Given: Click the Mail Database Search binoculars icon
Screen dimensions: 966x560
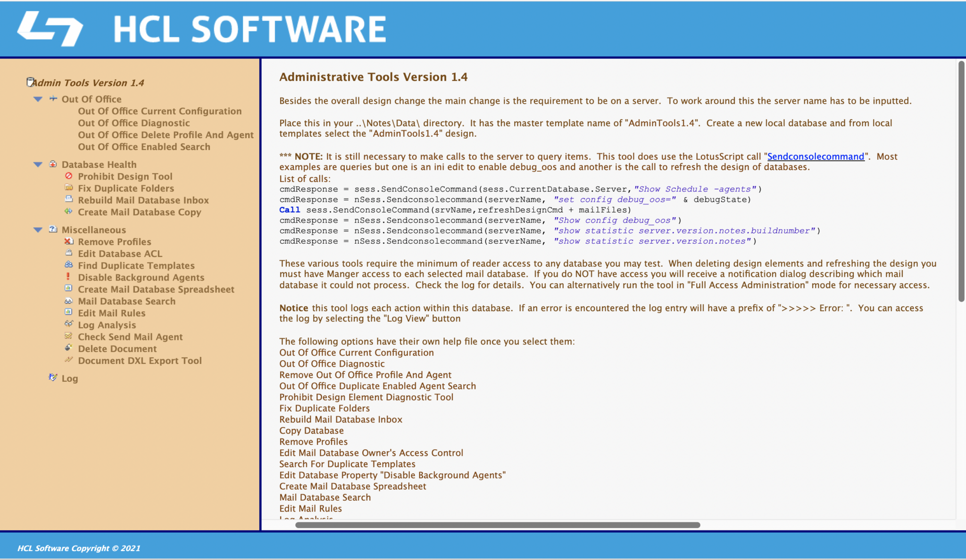Looking at the screenshot, I should coord(69,301).
